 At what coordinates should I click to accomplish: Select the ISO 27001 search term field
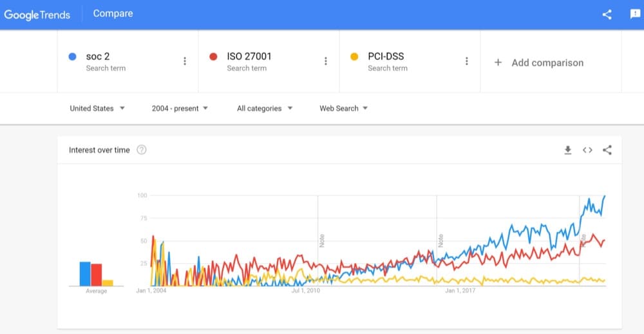click(x=269, y=61)
